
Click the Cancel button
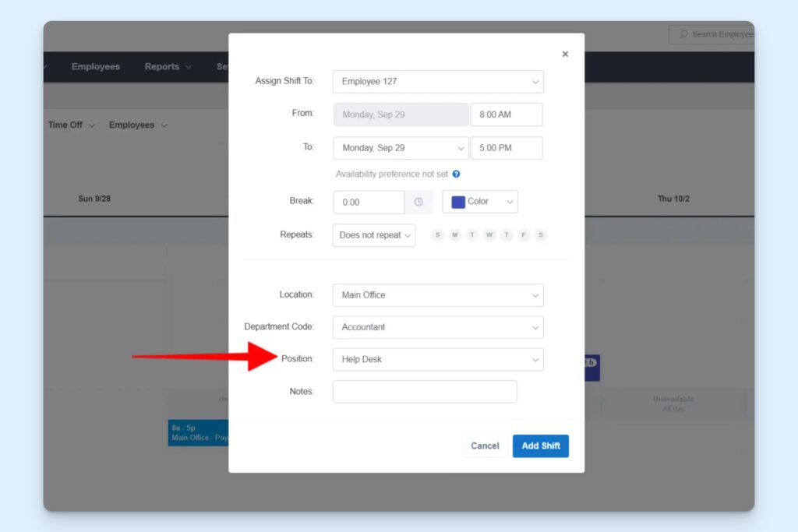(x=485, y=446)
